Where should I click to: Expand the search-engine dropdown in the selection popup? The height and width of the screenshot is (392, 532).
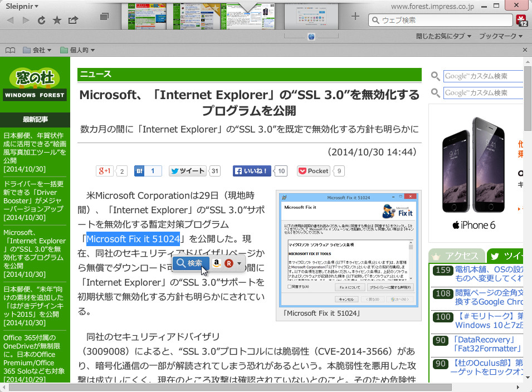pyautogui.click(x=238, y=264)
